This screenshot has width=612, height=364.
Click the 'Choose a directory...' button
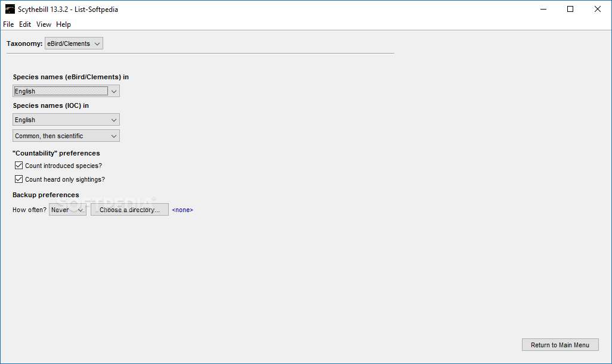[x=129, y=210]
